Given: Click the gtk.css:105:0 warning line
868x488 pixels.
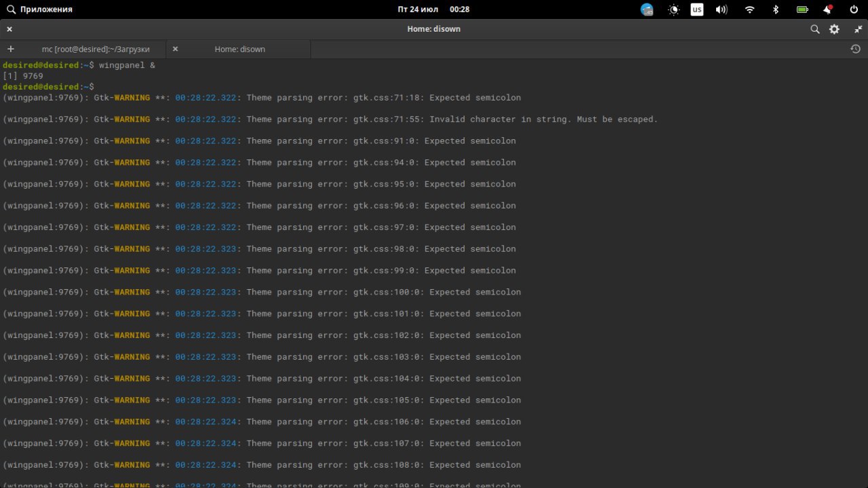Looking at the screenshot, I should point(262,400).
